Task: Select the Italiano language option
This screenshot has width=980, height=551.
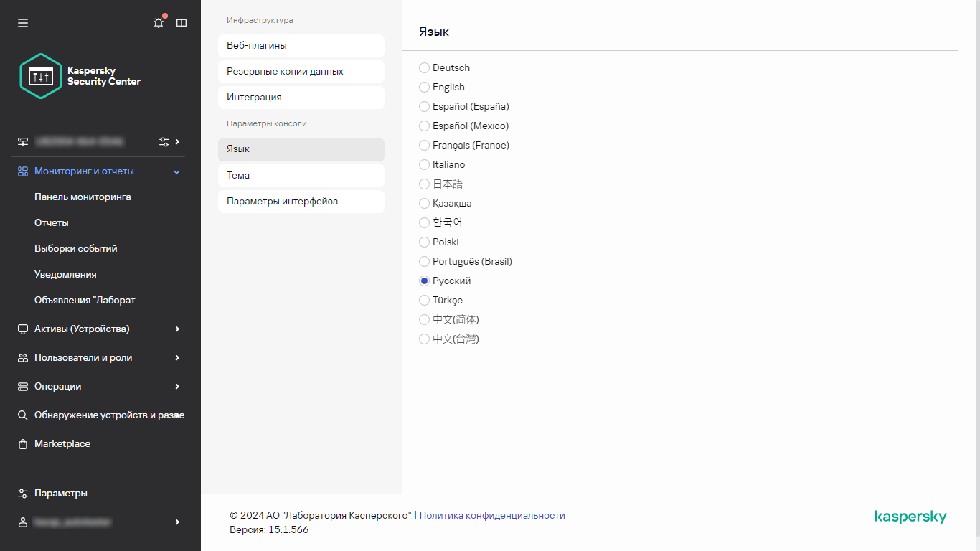Action: click(x=425, y=165)
